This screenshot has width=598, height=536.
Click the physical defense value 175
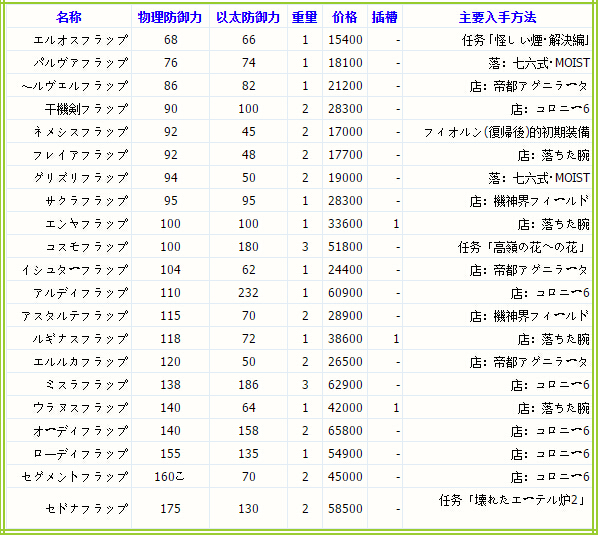click(x=170, y=509)
